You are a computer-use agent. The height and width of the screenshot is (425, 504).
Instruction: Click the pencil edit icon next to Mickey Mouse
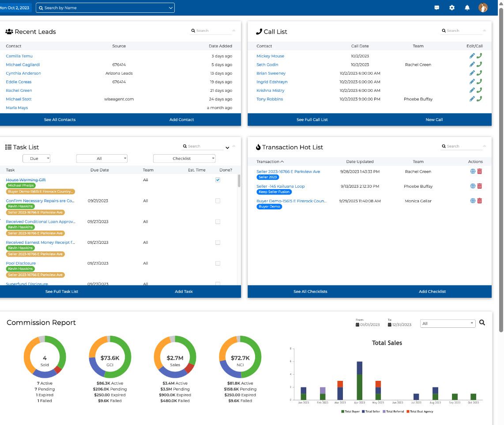[x=472, y=56]
